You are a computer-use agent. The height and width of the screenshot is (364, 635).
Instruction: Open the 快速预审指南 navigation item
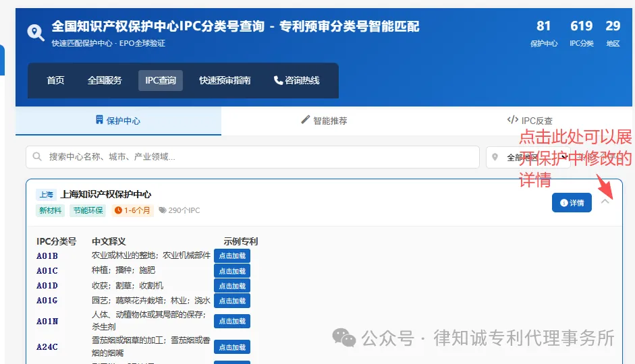coord(225,80)
